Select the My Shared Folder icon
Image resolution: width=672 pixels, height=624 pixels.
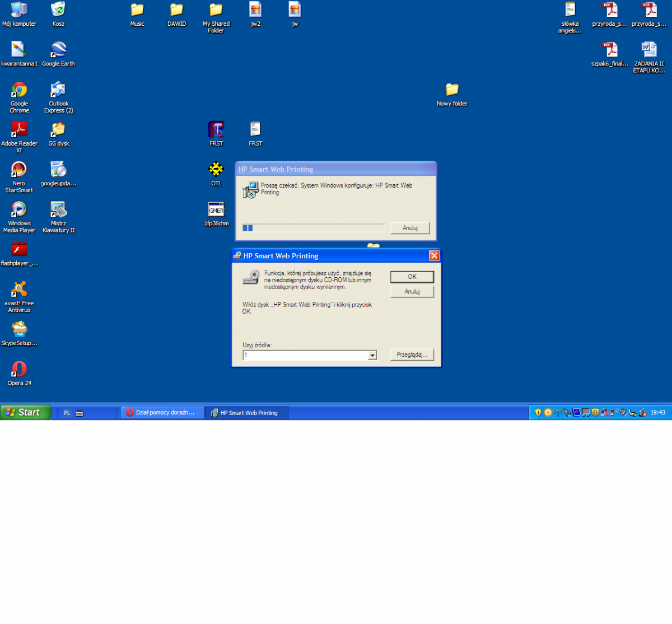point(216,18)
